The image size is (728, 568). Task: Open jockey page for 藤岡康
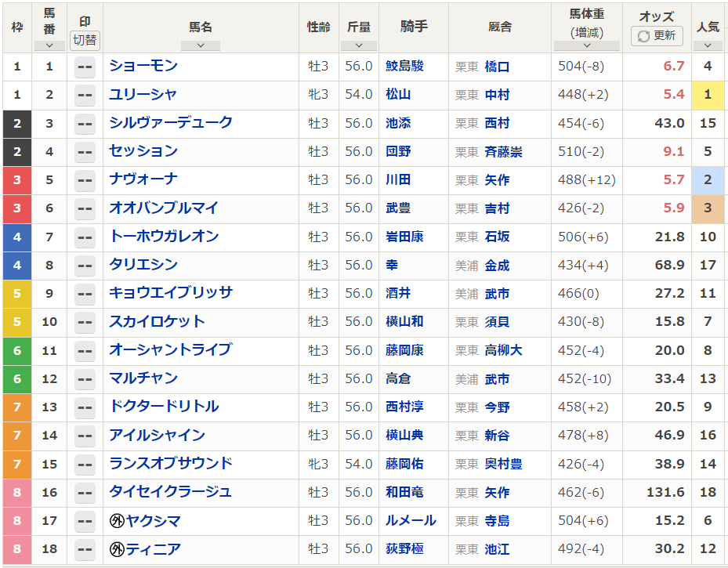404,350
